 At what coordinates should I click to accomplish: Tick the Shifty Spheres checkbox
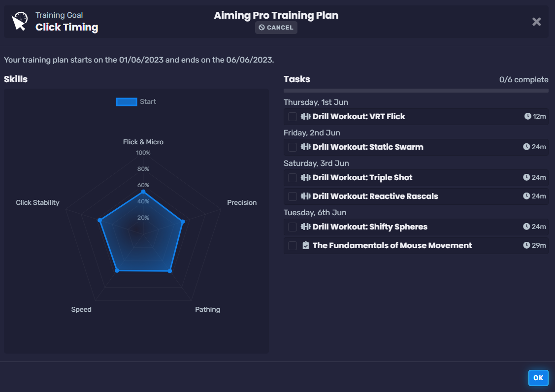[x=293, y=227]
